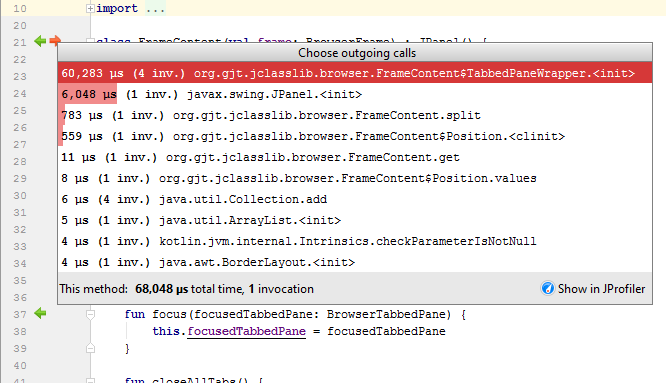Select the FrameContent.get call row
This screenshot has width=666, height=383.
(355, 157)
